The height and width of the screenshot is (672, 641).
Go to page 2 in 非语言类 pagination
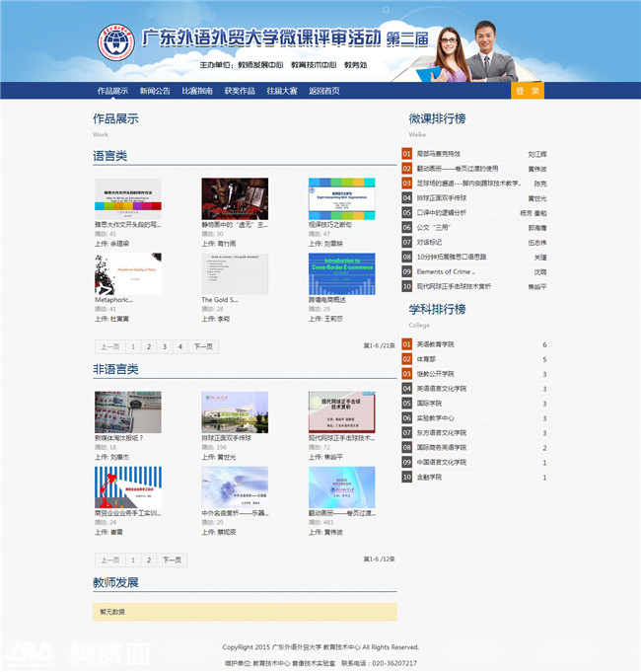coord(148,560)
